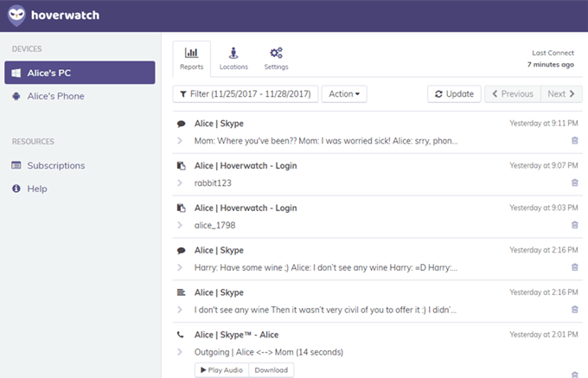The height and width of the screenshot is (378, 588).
Task: Open the Settings tab
Action: point(276,58)
